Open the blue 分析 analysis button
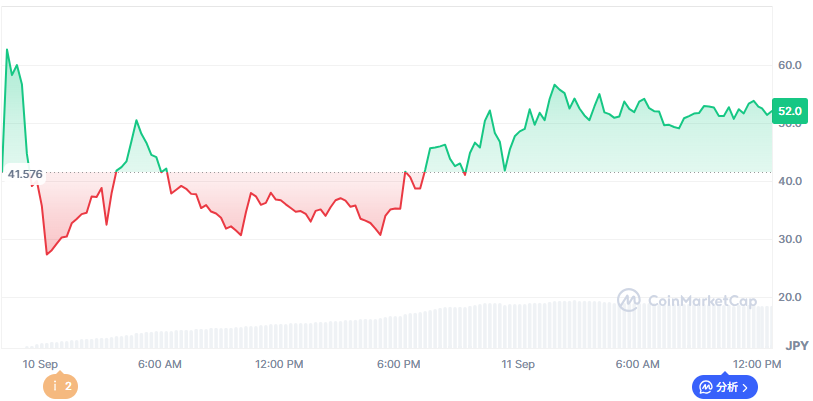Image resolution: width=813 pixels, height=401 pixels. tap(724, 386)
